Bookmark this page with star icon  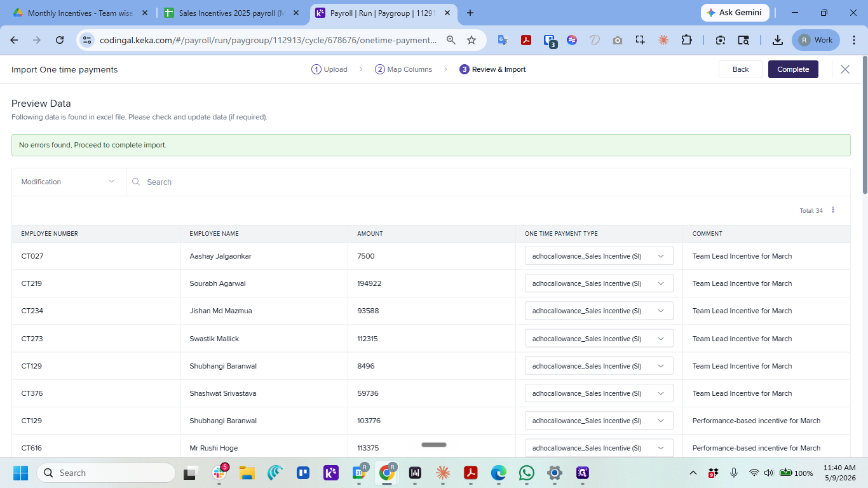point(471,40)
